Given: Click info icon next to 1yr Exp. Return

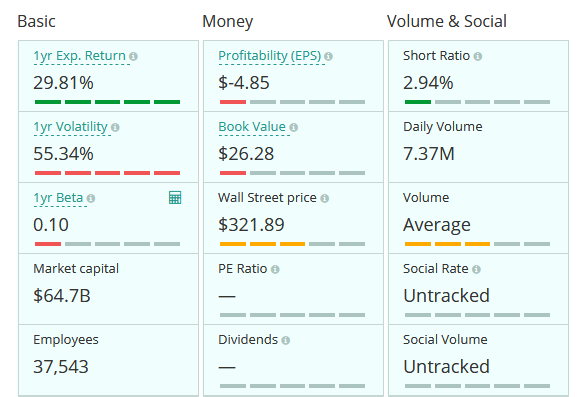Looking at the screenshot, I should point(133,56).
